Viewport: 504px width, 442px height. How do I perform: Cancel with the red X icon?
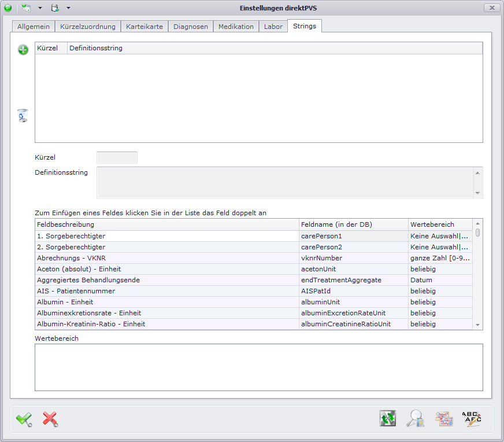pyautogui.click(x=50, y=419)
